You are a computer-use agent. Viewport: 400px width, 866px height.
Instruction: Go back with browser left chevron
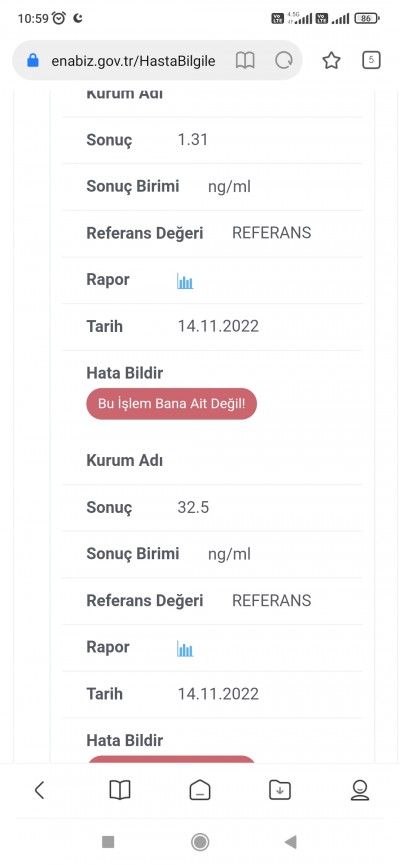(x=39, y=790)
